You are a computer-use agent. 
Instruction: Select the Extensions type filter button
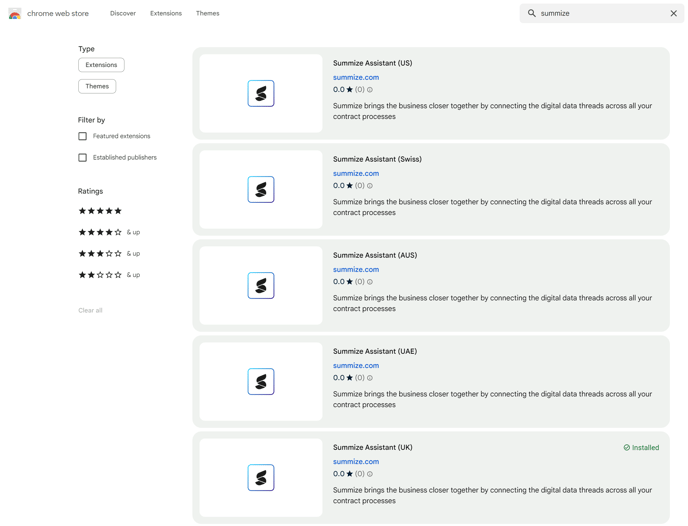101,65
